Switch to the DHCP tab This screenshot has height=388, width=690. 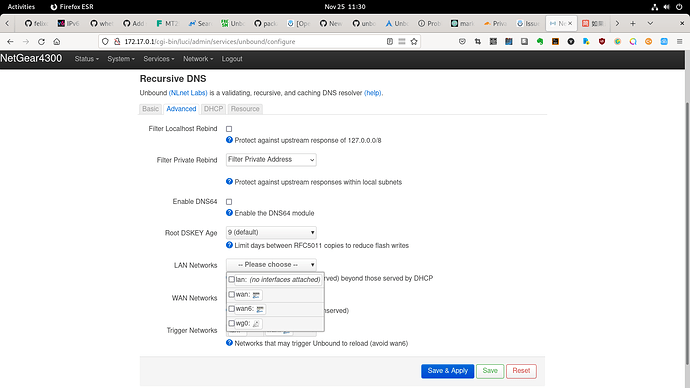(213, 109)
